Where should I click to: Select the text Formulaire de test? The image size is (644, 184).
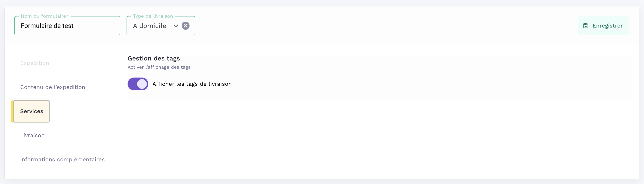(x=47, y=26)
